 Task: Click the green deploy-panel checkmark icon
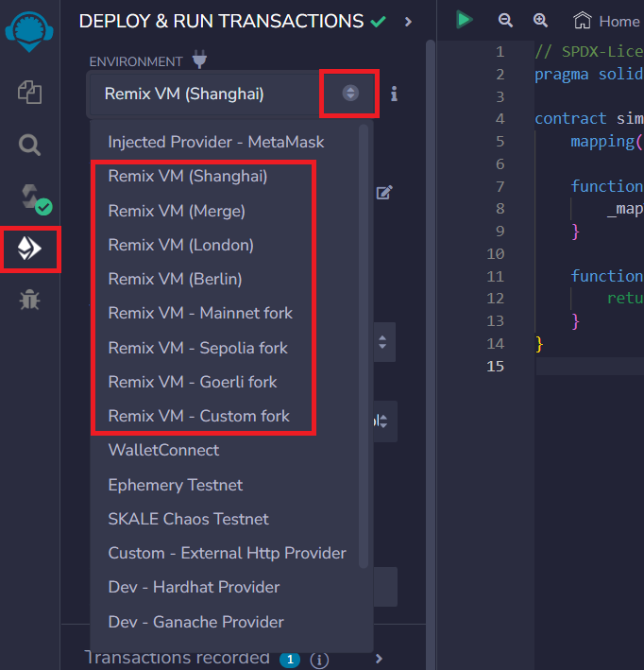click(x=378, y=22)
